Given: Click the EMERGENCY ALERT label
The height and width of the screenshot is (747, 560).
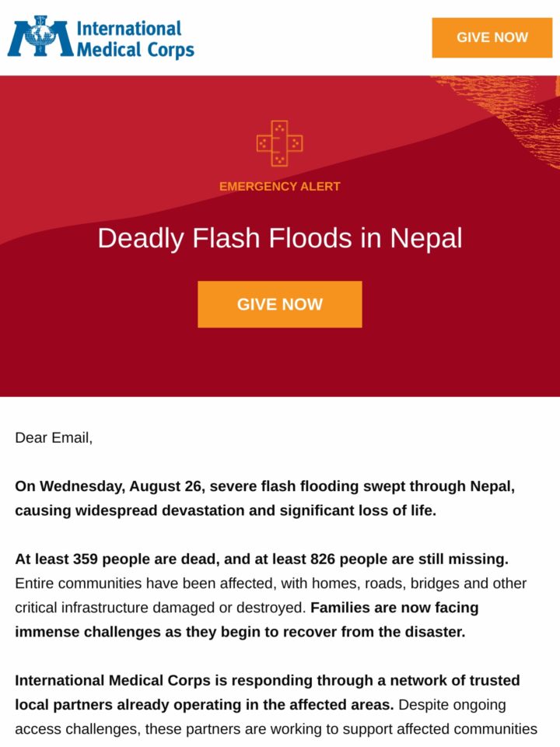Looking at the screenshot, I should 279,186.
